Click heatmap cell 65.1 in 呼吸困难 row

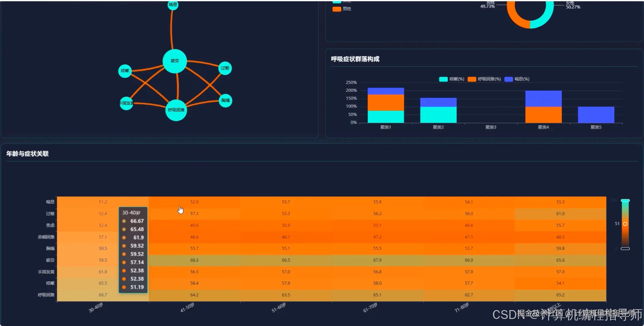tap(377, 295)
